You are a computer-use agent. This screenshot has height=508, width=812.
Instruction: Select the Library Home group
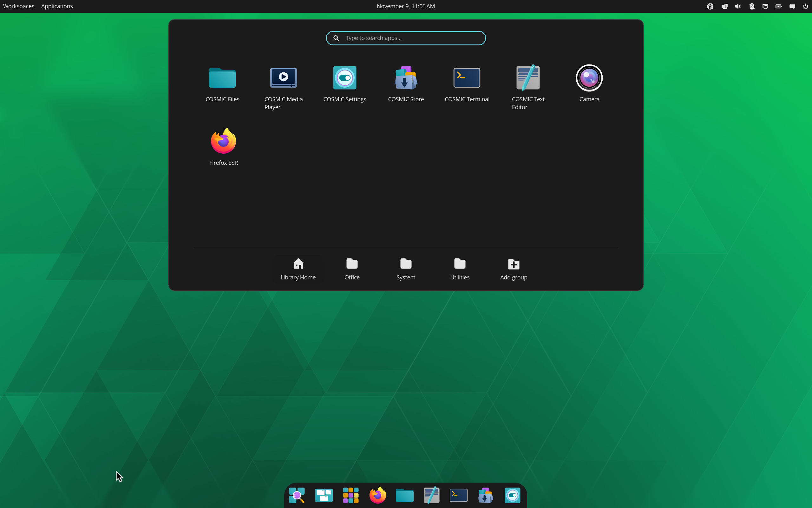pos(298,270)
